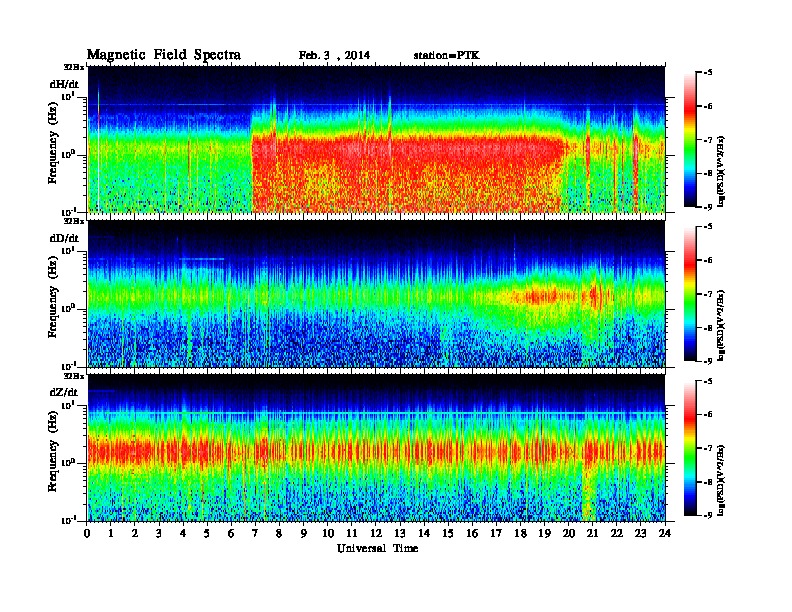
Task: Click hour '22' on the time axis
Action: click(x=617, y=533)
